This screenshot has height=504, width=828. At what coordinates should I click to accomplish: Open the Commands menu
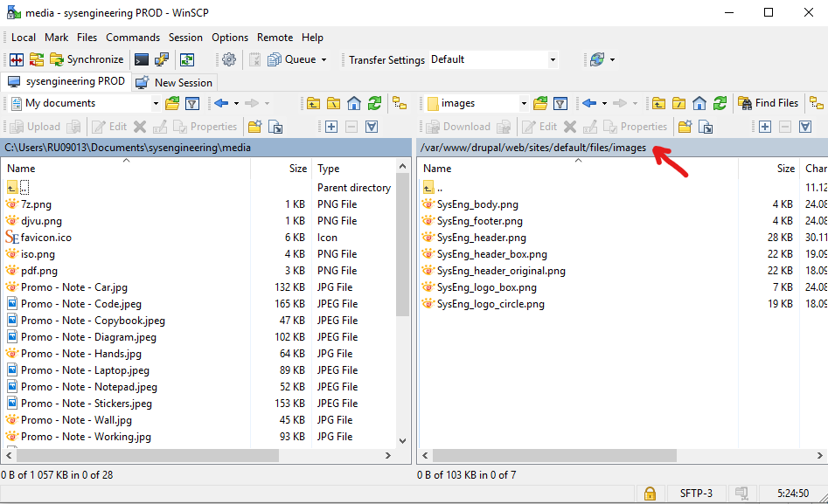pos(133,38)
